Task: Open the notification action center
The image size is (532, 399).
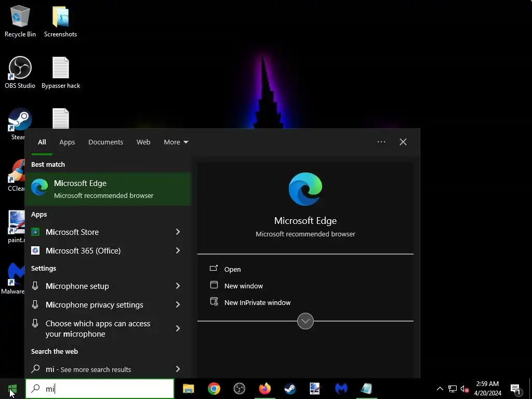Action: click(515, 389)
